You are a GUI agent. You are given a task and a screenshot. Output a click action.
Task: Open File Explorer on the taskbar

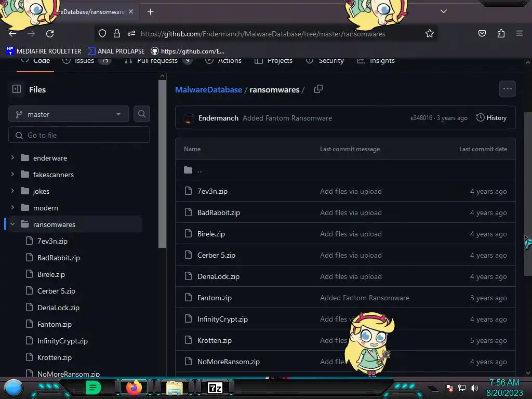point(175,388)
